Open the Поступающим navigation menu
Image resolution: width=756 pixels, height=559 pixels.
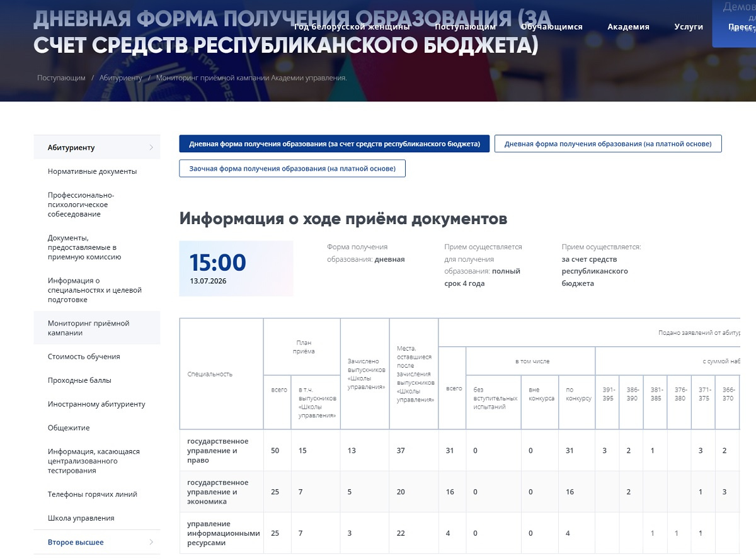[x=465, y=26]
